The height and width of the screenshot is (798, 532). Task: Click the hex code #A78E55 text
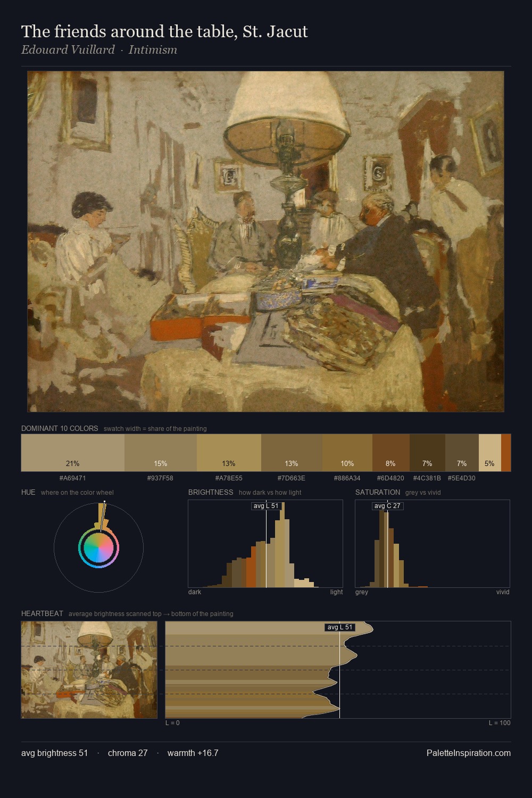click(x=229, y=478)
